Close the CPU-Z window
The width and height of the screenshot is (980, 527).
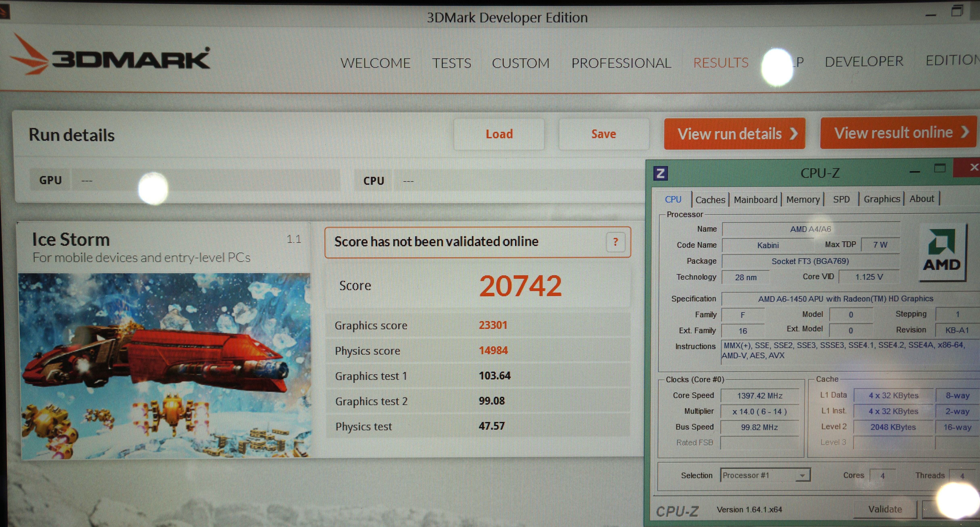point(971,168)
